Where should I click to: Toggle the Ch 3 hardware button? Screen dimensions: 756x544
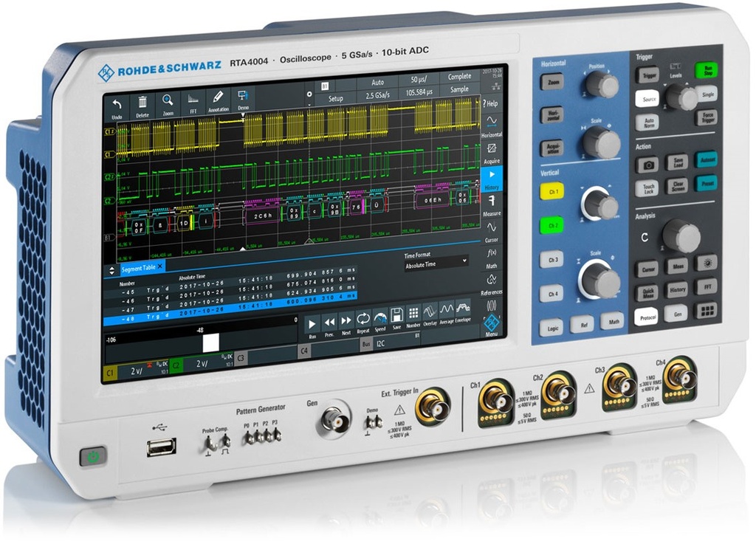[x=552, y=260]
